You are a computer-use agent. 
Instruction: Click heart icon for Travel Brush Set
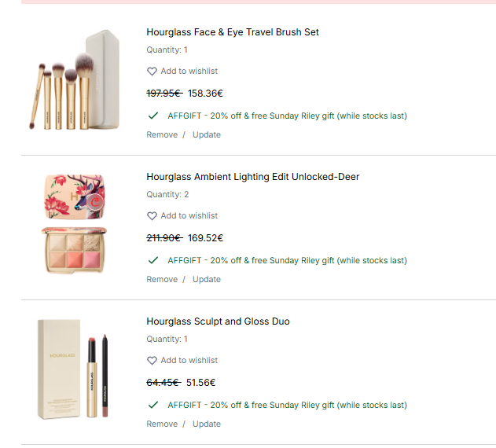point(152,72)
